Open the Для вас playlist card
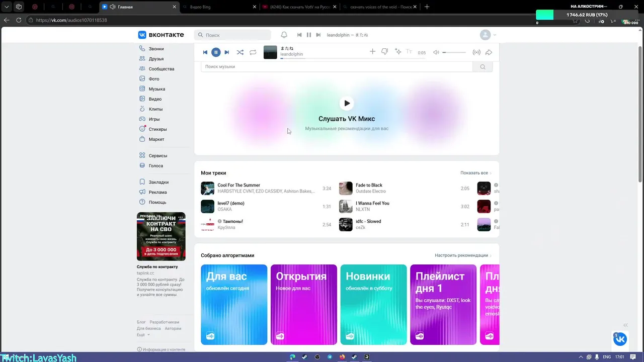Viewport: 644px width, 362px height. point(234,305)
